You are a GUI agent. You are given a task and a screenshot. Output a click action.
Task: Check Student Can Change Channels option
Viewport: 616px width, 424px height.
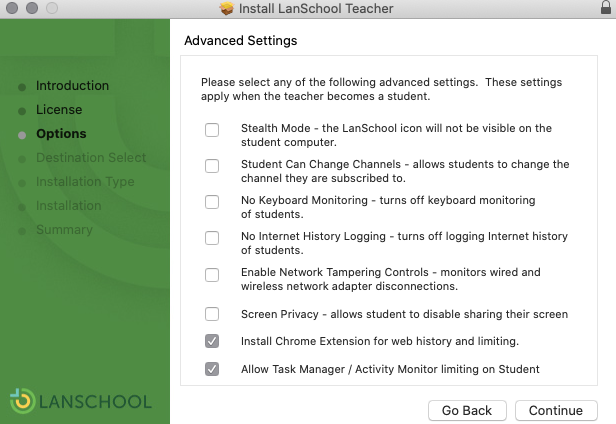[x=212, y=166]
